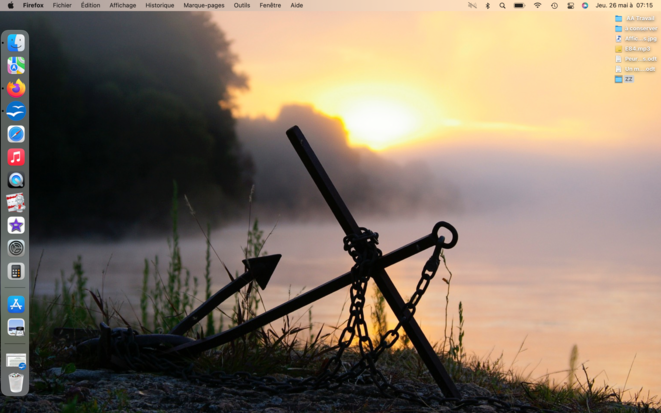
Task: Click the Time Machine menu bar icon
Action: pos(554,5)
